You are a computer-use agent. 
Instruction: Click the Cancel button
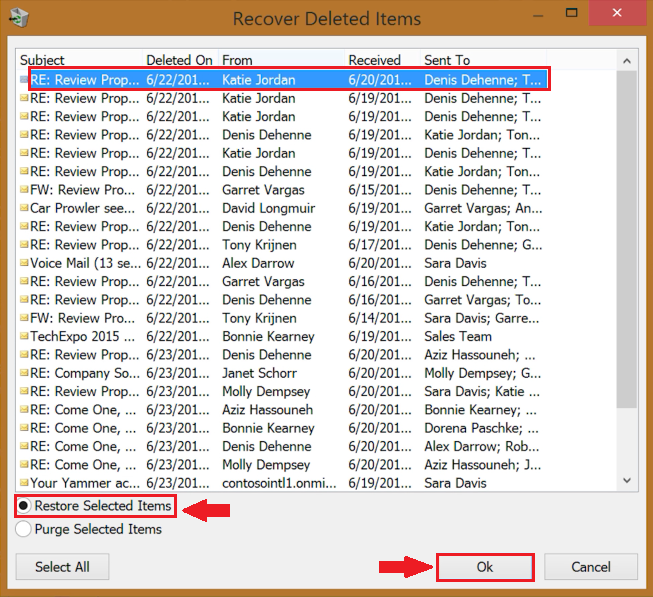pyautogui.click(x=591, y=567)
